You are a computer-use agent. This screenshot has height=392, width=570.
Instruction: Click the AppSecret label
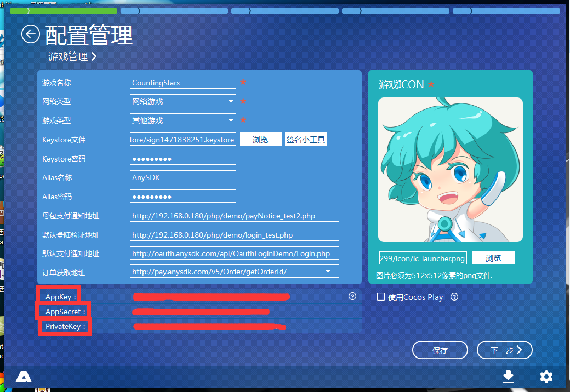[65, 312]
